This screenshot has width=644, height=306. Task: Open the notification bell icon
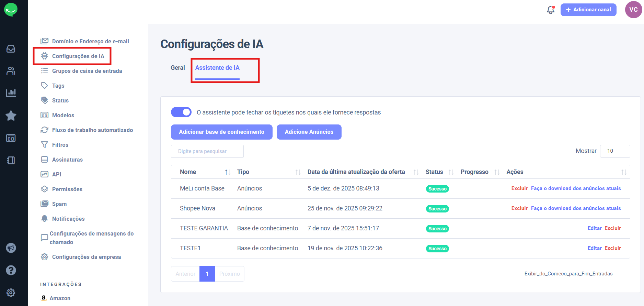pyautogui.click(x=551, y=10)
